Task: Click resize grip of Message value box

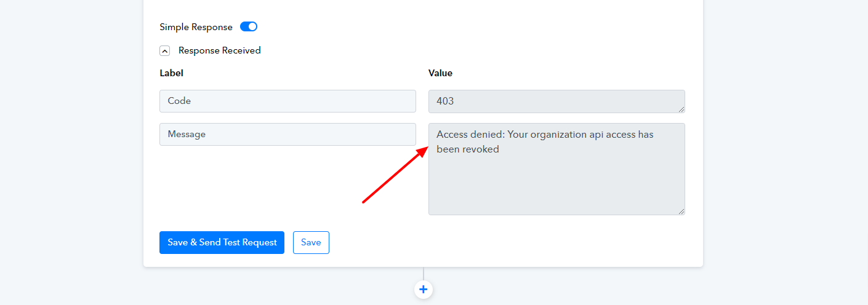Action: click(x=681, y=212)
